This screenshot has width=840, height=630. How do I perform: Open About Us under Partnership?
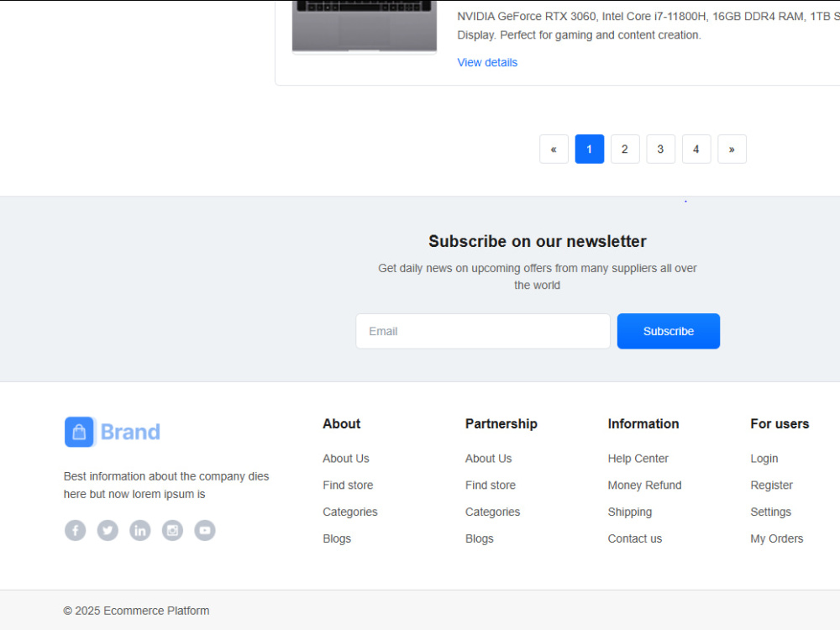pos(488,459)
